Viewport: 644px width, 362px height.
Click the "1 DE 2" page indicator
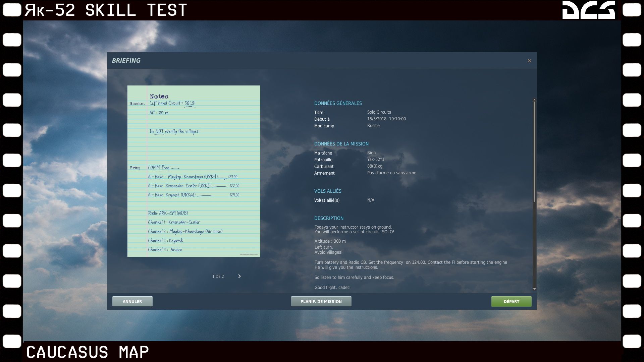click(x=218, y=277)
